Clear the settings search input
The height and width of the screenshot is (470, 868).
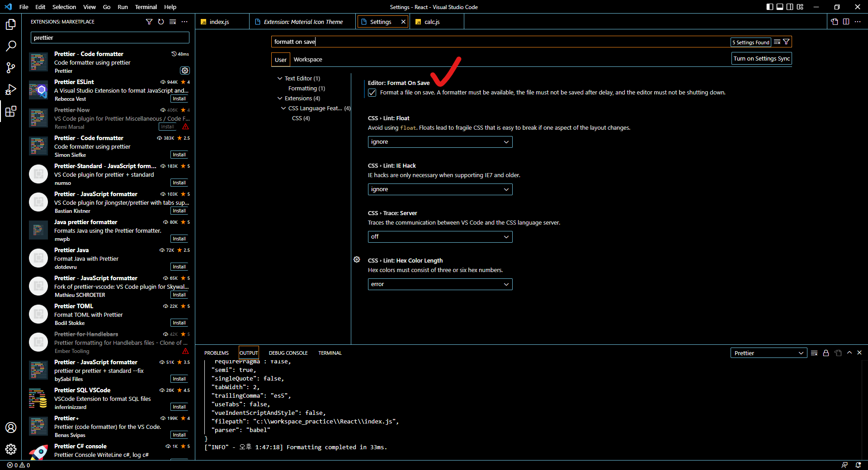click(777, 42)
